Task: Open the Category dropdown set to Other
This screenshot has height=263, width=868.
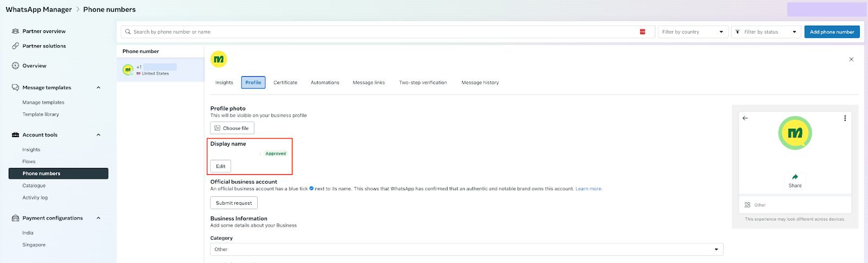Action: [x=466, y=249]
